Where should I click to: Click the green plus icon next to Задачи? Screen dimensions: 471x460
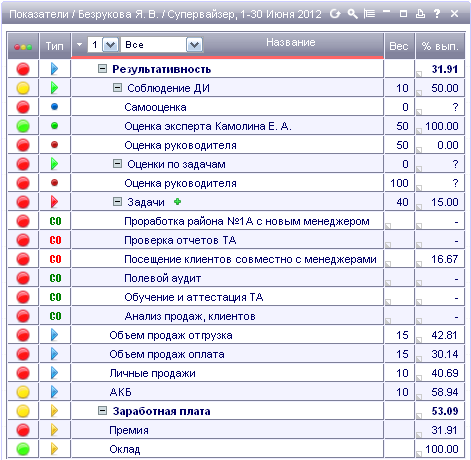(x=178, y=201)
